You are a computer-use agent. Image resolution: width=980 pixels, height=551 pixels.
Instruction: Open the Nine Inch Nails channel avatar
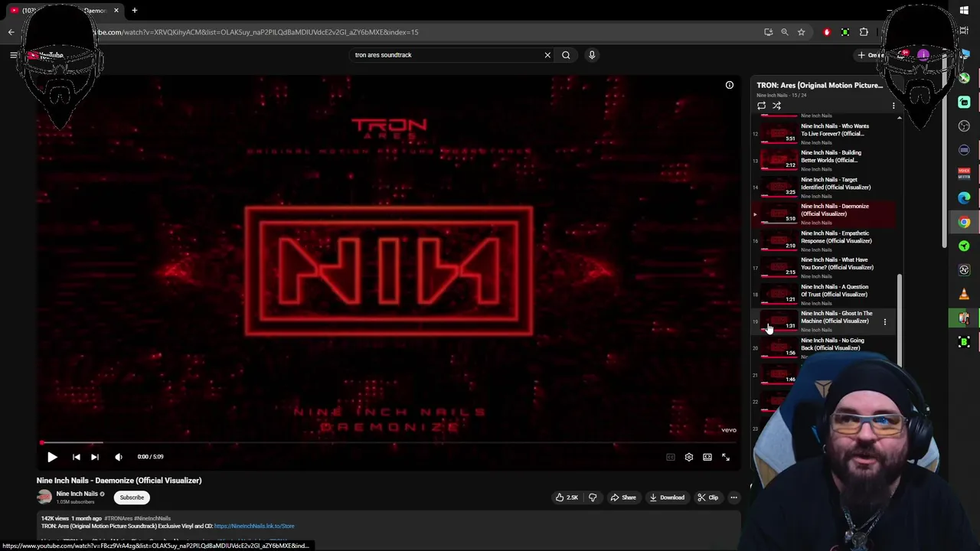pyautogui.click(x=44, y=497)
